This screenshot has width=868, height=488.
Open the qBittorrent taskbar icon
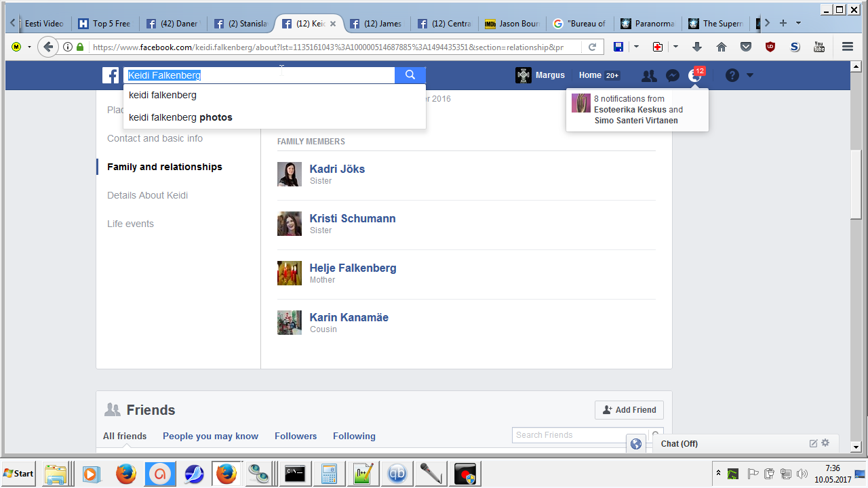tap(397, 473)
